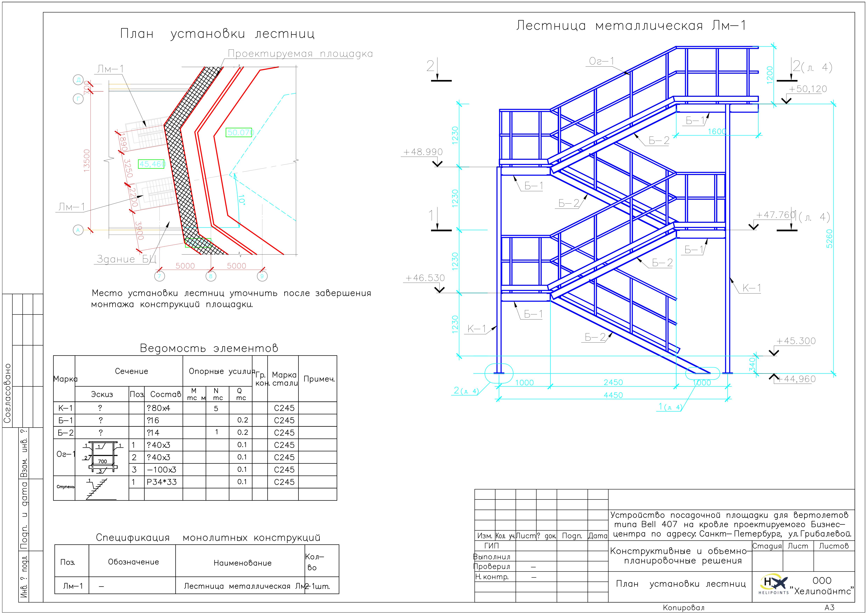The width and height of the screenshot is (868, 614).
Task: Click the 'Листов' header in the title block
Action: [834, 546]
